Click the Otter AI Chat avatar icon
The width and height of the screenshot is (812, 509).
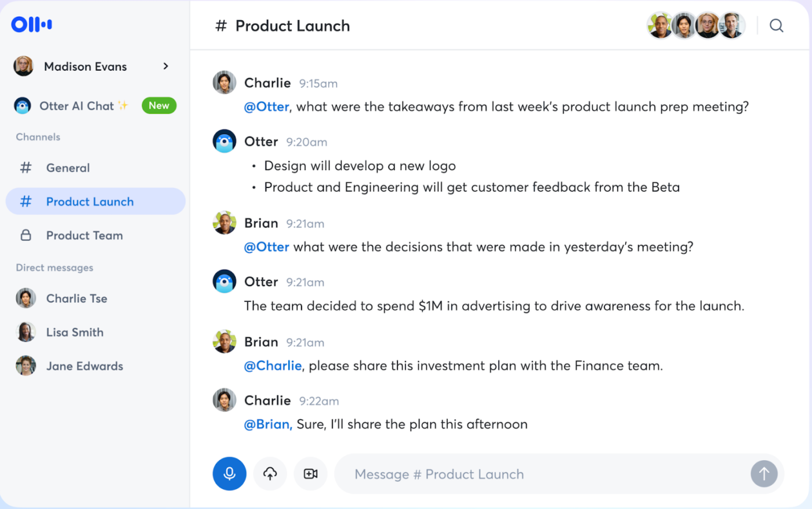click(x=23, y=106)
